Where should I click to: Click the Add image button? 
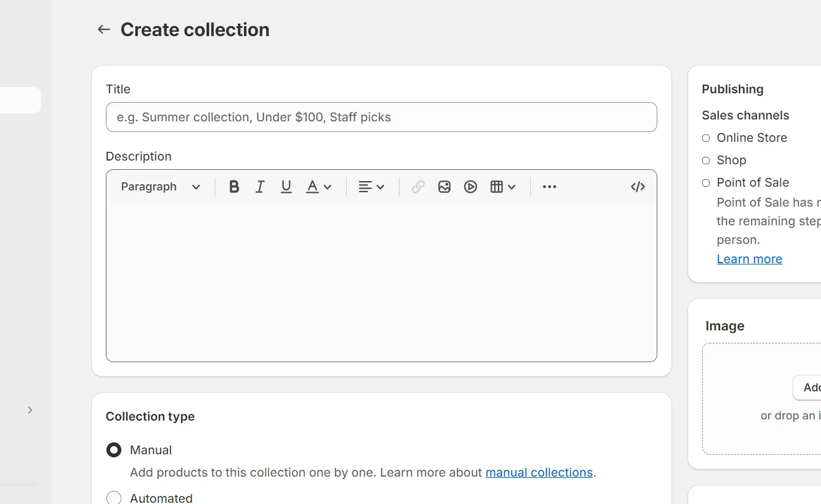click(x=807, y=388)
